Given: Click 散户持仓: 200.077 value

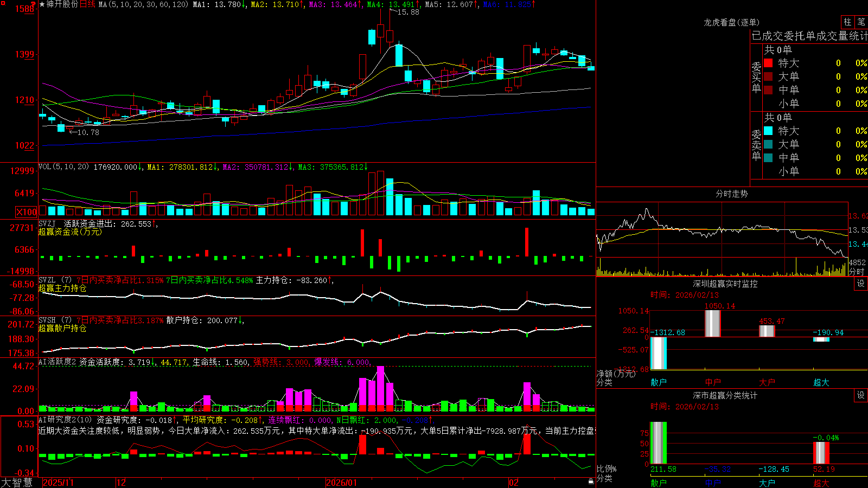Looking at the screenshot, I should pyautogui.click(x=206, y=320).
